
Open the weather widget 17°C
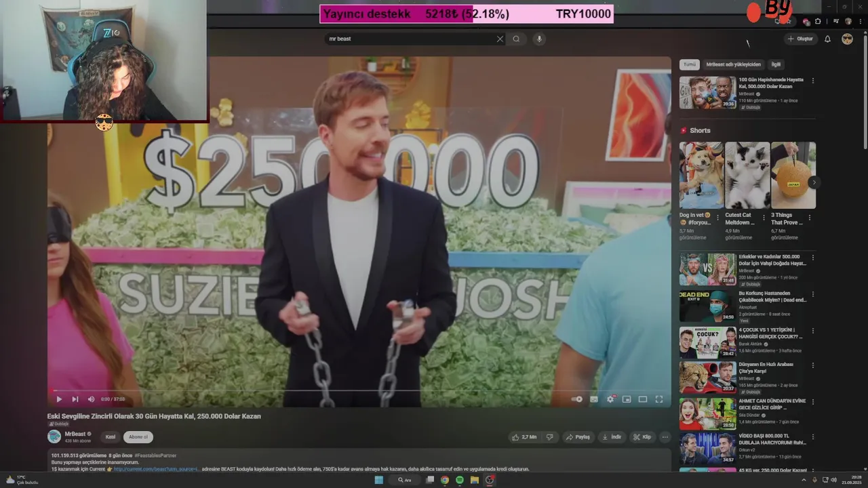22,480
